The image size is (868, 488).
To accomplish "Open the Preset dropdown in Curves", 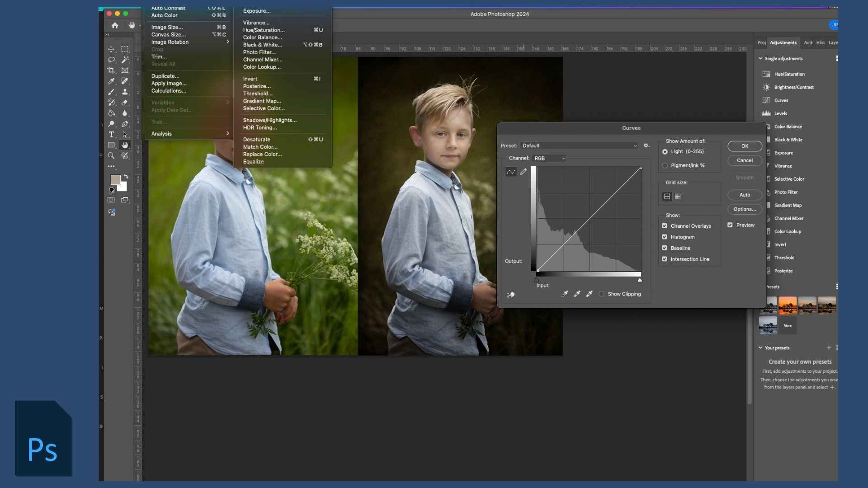I will (580, 146).
